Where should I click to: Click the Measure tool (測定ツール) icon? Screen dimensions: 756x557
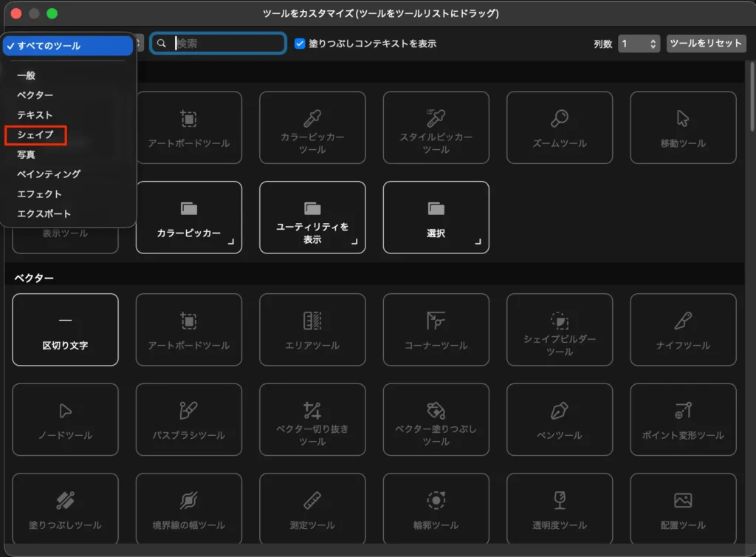tap(312, 501)
